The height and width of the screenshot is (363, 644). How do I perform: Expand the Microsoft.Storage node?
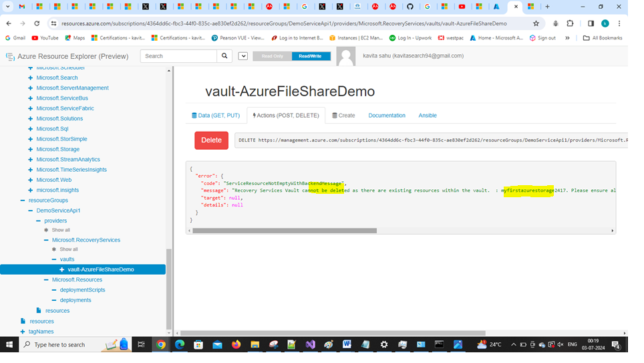[30, 149]
